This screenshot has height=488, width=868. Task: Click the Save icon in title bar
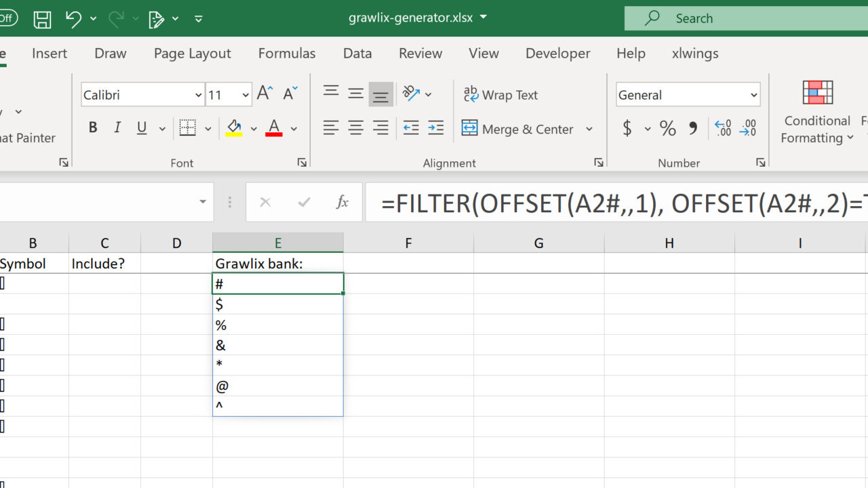click(42, 19)
